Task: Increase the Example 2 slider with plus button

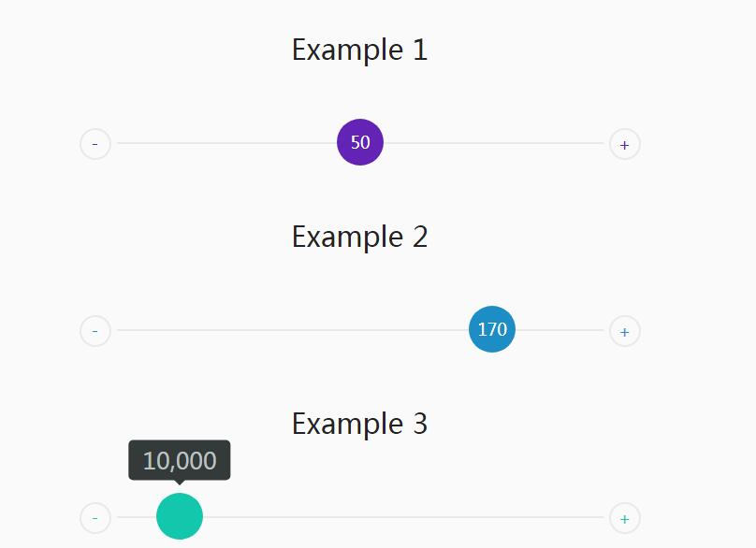Action: tap(625, 331)
